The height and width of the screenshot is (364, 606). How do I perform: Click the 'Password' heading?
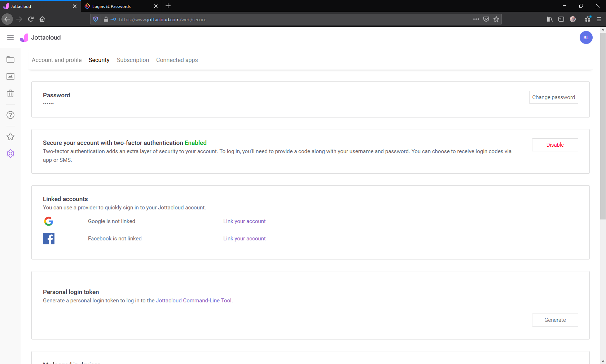[x=56, y=95]
